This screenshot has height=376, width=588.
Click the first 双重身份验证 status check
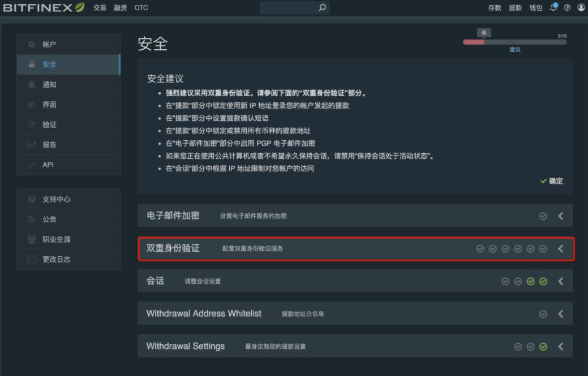coord(480,249)
